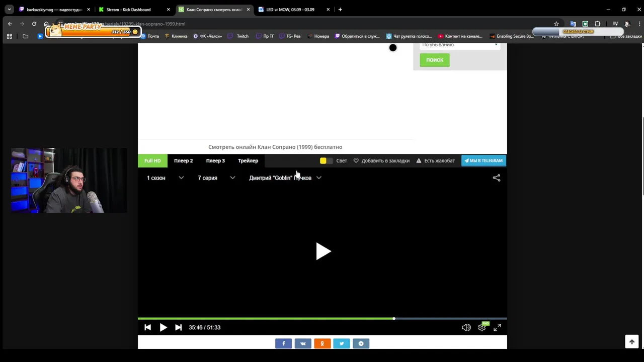Click the green ПОИСК button
The image size is (644, 362).
pyautogui.click(x=435, y=60)
